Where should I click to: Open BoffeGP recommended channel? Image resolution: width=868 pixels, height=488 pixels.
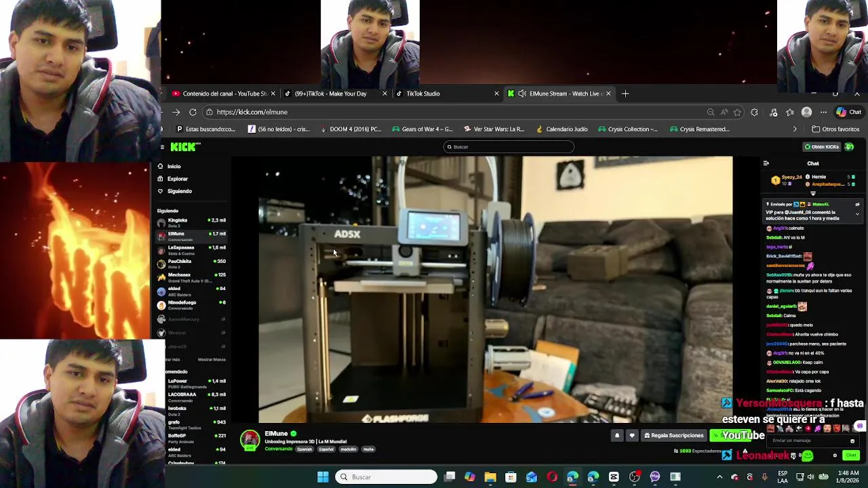tap(195, 438)
